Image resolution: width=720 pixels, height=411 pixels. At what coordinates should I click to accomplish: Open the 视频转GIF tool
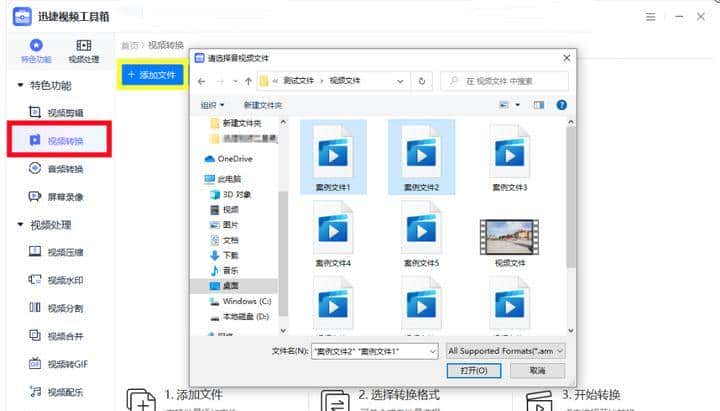58,364
